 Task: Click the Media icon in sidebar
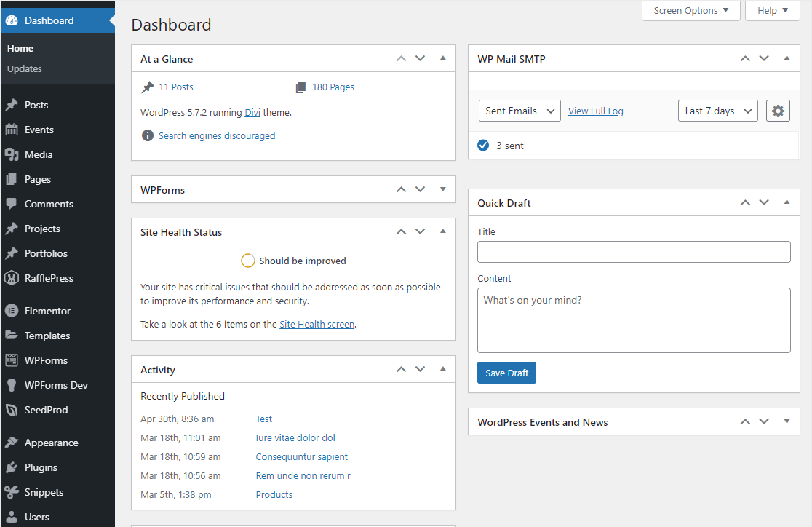12,154
